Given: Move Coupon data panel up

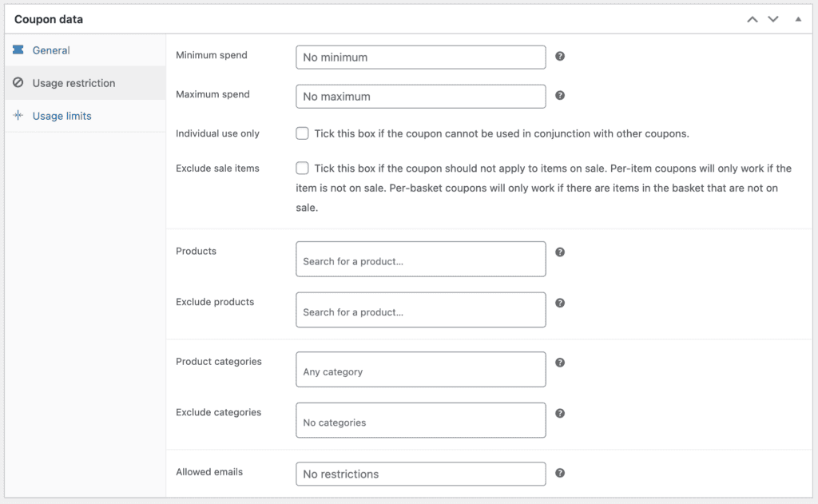Looking at the screenshot, I should pos(752,19).
